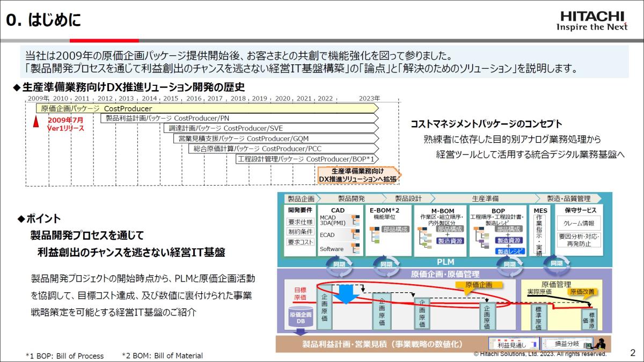Click the CostProducer/PCC timeline bar
The image size is (644, 362).
(283, 149)
